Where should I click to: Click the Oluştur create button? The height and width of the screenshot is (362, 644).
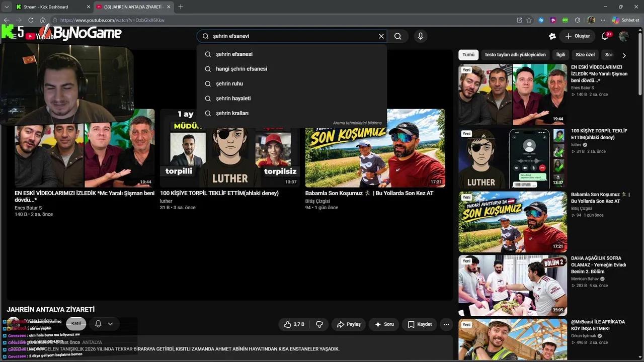pyautogui.click(x=578, y=36)
